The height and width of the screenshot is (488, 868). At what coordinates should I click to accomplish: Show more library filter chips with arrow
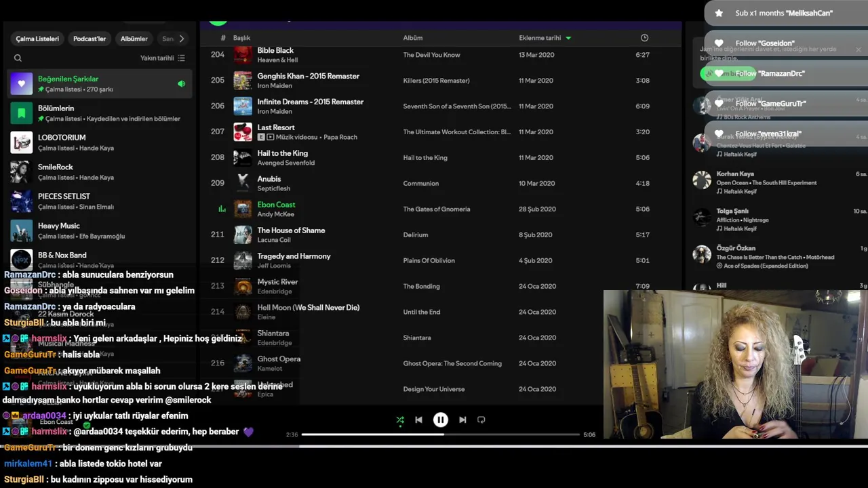[x=182, y=39]
